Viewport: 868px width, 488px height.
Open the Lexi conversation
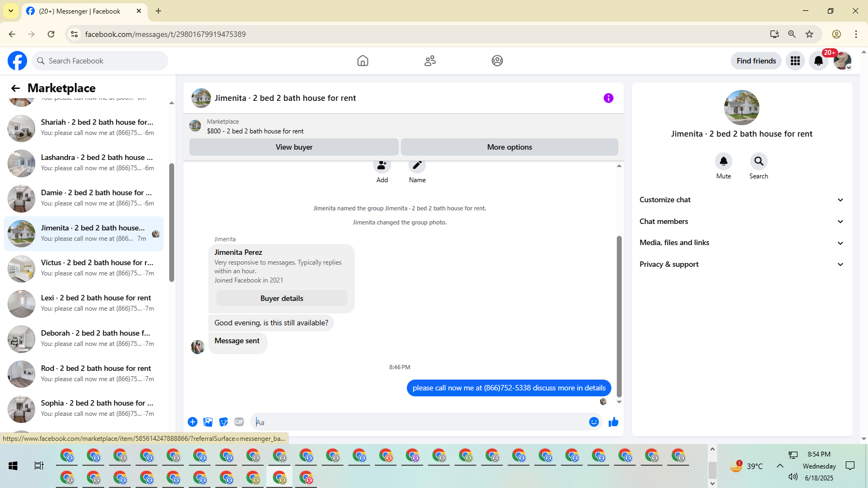coord(84,304)
